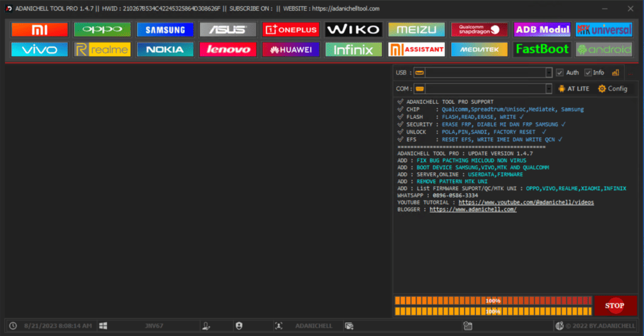The image size is (644, 336).
Task: Open the FastBoot section
Action: pyautogui.click(x=542, y=50)
